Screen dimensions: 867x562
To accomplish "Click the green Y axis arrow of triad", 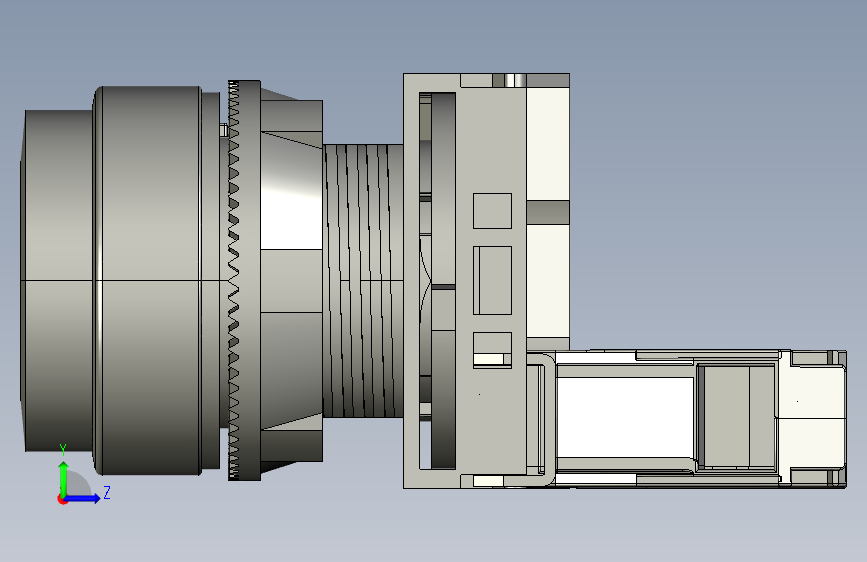I will coord(64,479).
